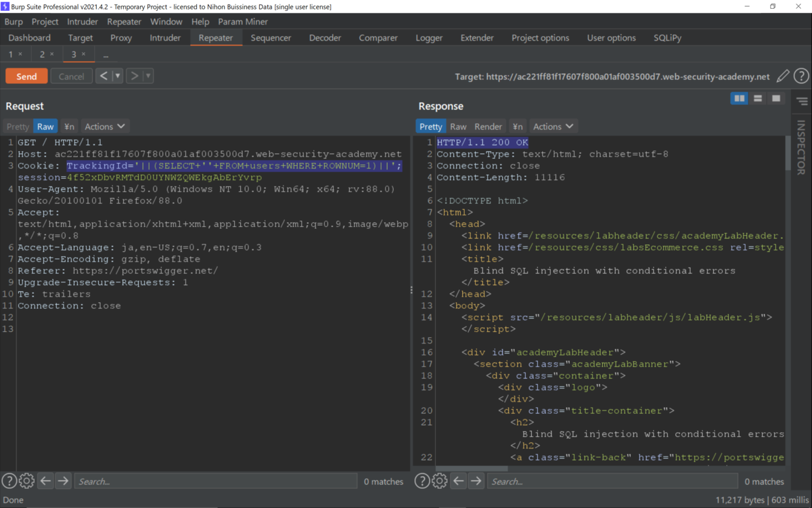Viewport: 812px width, 508px height.
Task: Jump to previous match in Response search
Action: [459, 481]
